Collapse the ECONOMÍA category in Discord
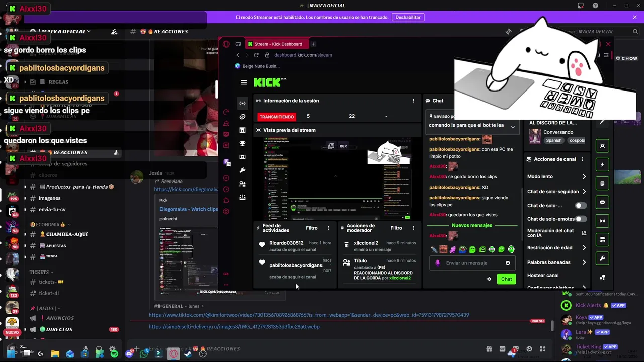The image size is (644, 362). 49,224
